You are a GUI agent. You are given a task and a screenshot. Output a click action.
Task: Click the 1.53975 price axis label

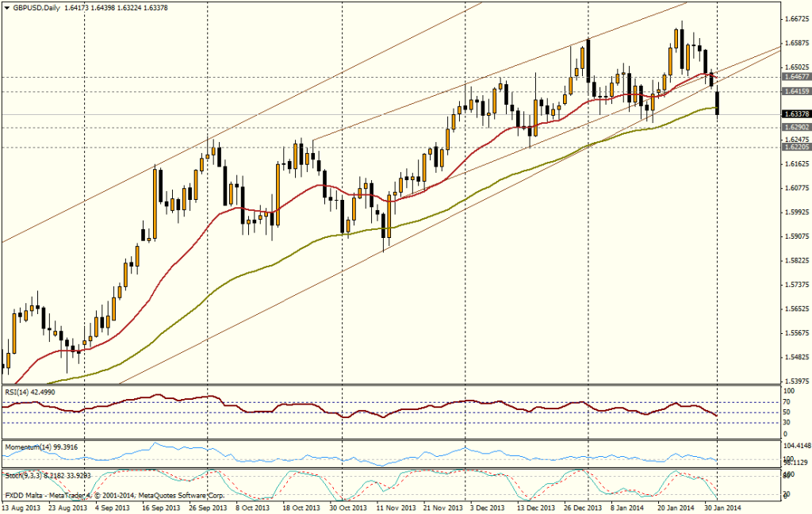(x=795, y=381)
